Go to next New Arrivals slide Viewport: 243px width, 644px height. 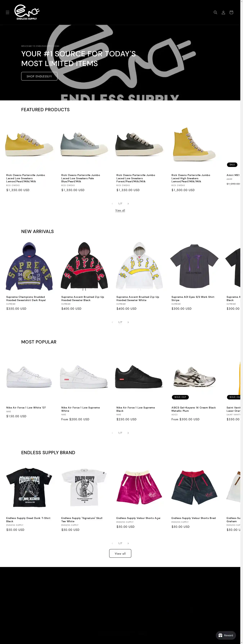click(x=128, y=322)
